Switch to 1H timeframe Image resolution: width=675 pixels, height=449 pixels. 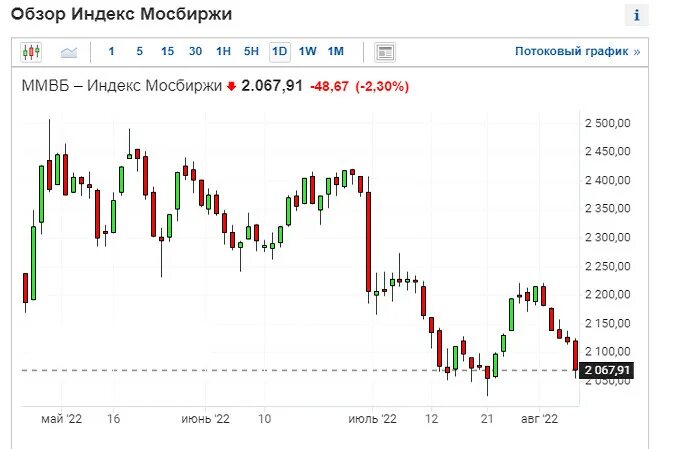tap(223, 52)
